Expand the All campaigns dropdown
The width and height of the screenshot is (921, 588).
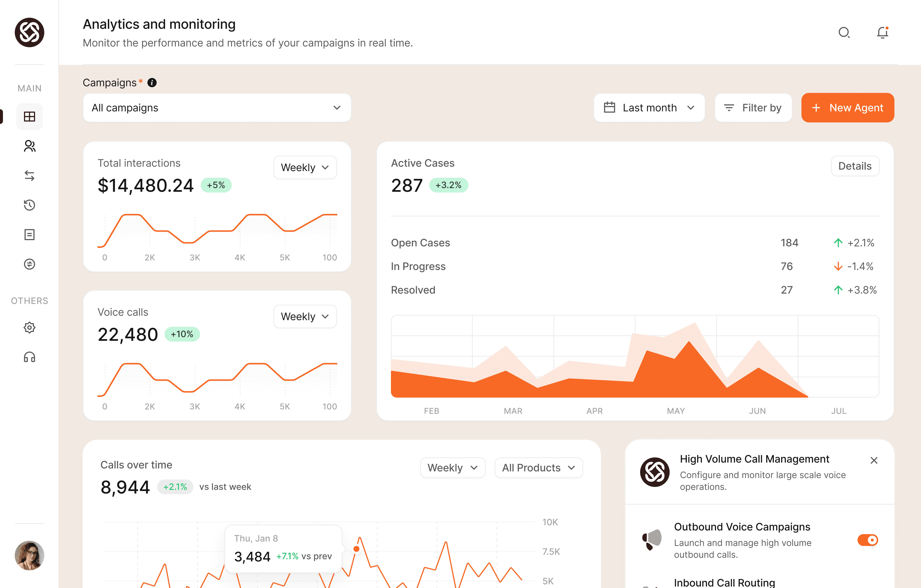(x=217, y=108)
